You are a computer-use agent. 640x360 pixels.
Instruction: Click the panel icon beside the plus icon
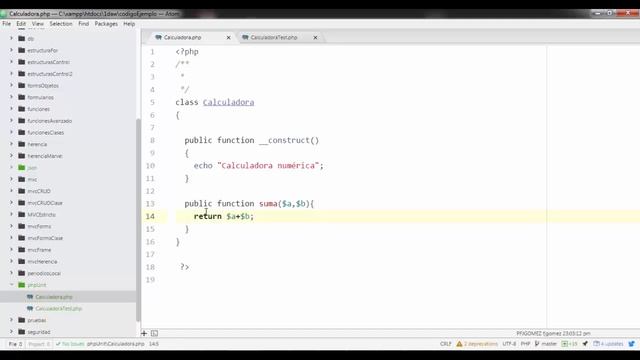pos(154,333)
